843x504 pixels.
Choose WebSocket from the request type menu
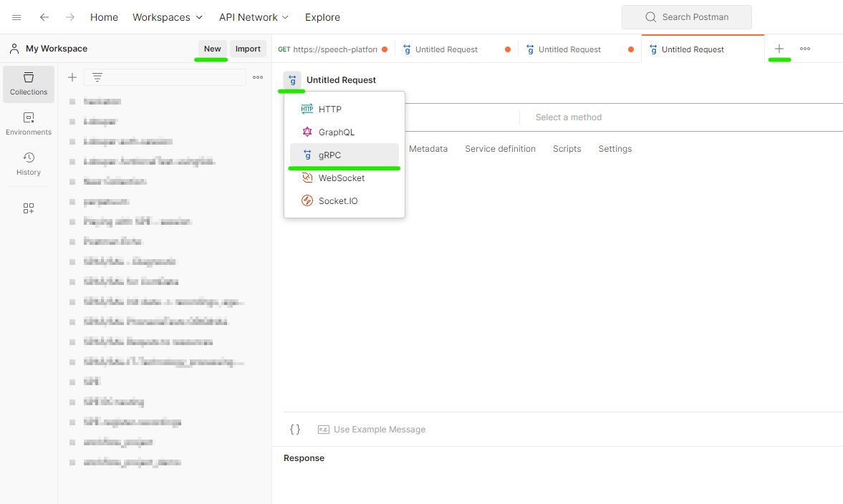pos(344,178)
